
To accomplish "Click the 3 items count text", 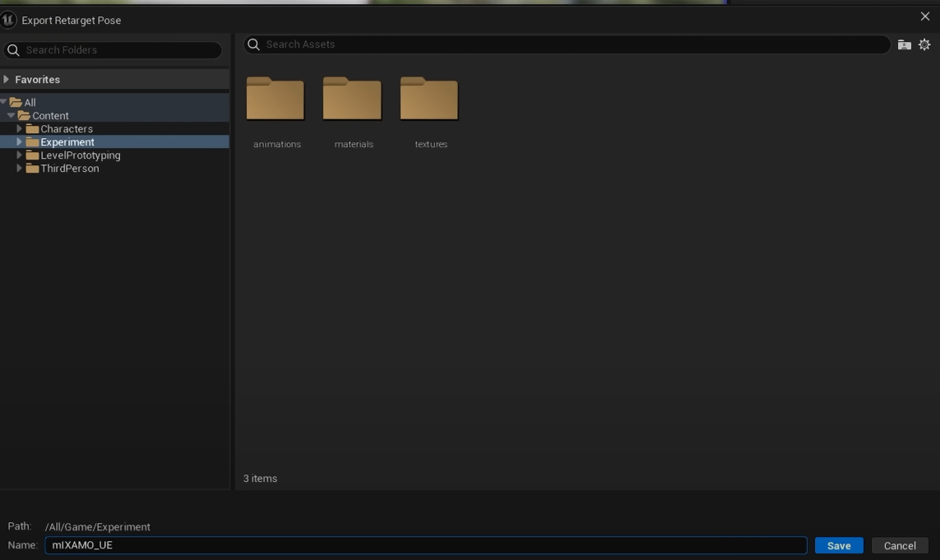I will point(260,479).
